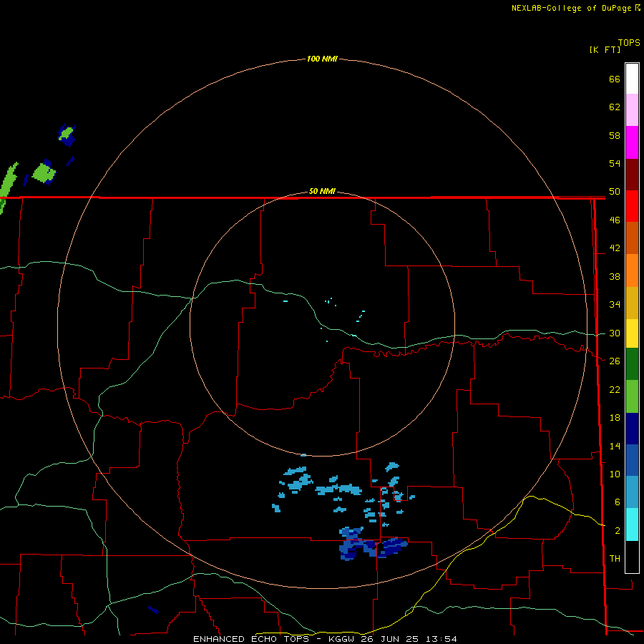Click the ENHANCED ECHO TOPS caption text
The width and height of the screenshot is (644, 644).
pyautogui.click(x=251, y=639)
